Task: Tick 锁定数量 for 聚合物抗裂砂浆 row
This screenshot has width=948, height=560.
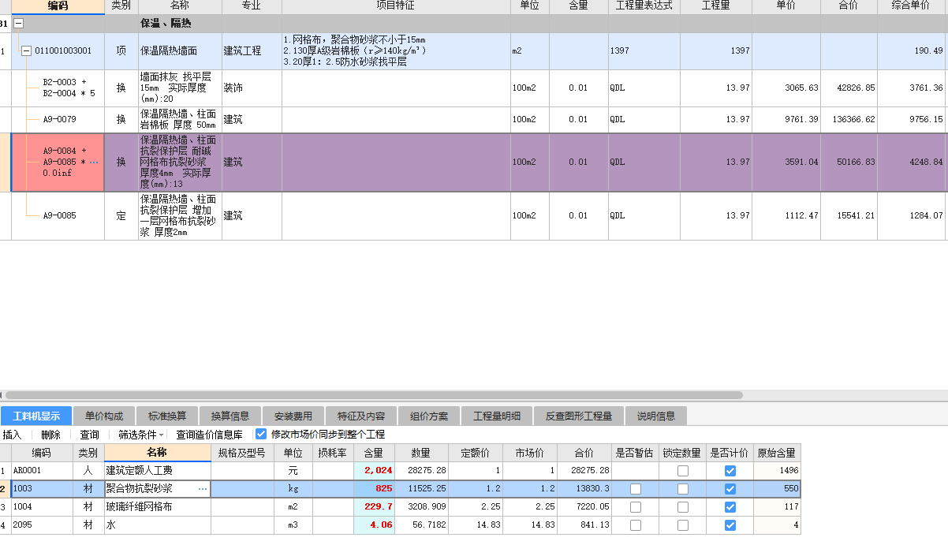Action: coord(683,489)
